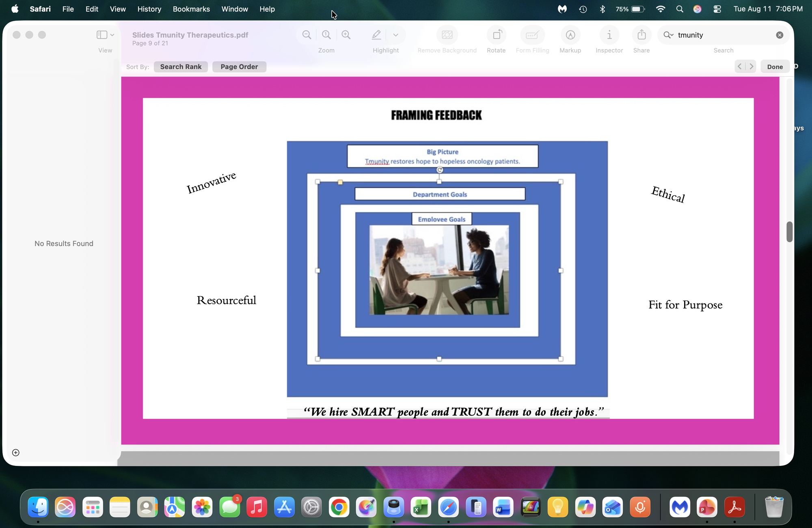Reset zoom to actual size
The image size is (812, 528).
tap(326, 35)
